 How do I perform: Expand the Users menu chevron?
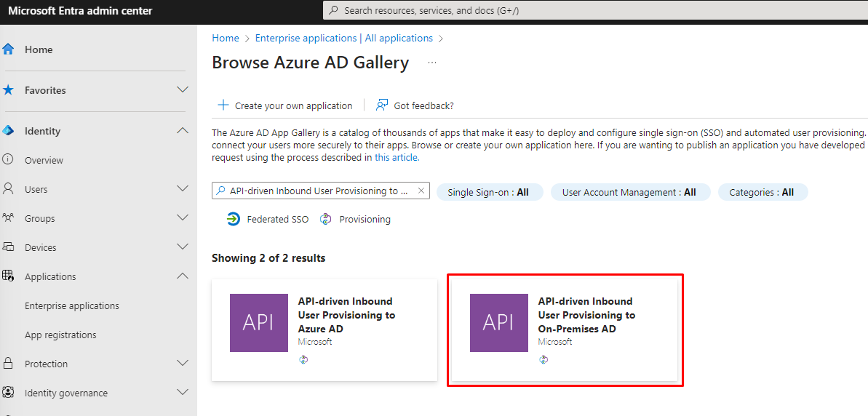[183, 189]
